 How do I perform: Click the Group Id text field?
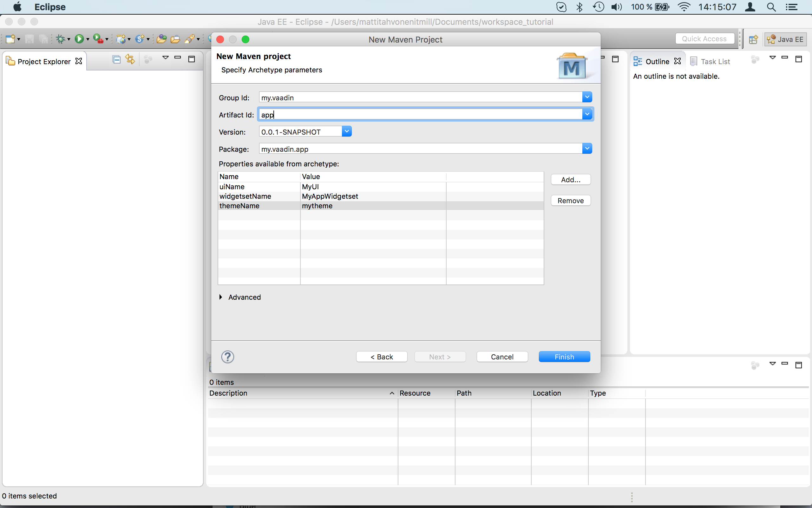click(420, 97)
